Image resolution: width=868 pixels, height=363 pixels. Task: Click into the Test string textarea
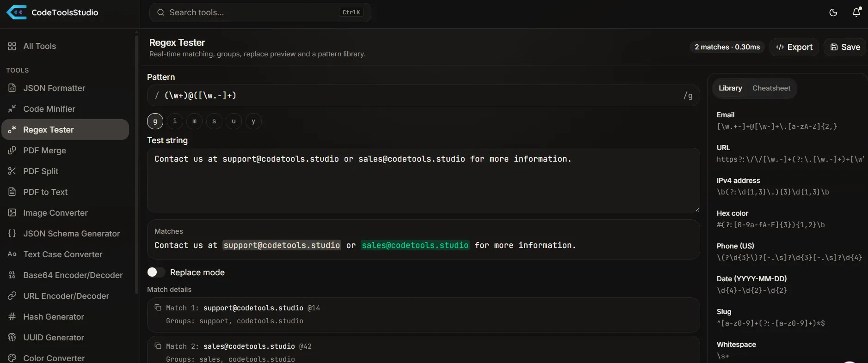point(423,180)
